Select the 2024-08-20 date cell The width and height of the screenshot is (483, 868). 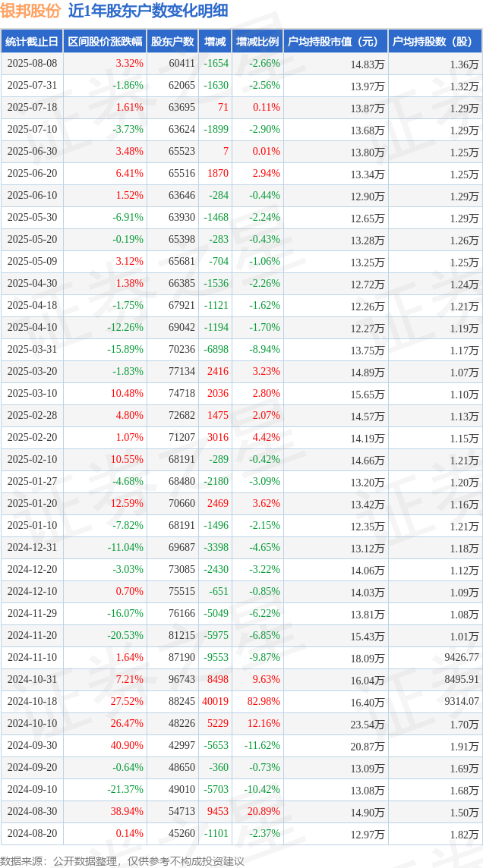(x=32, y=833)
